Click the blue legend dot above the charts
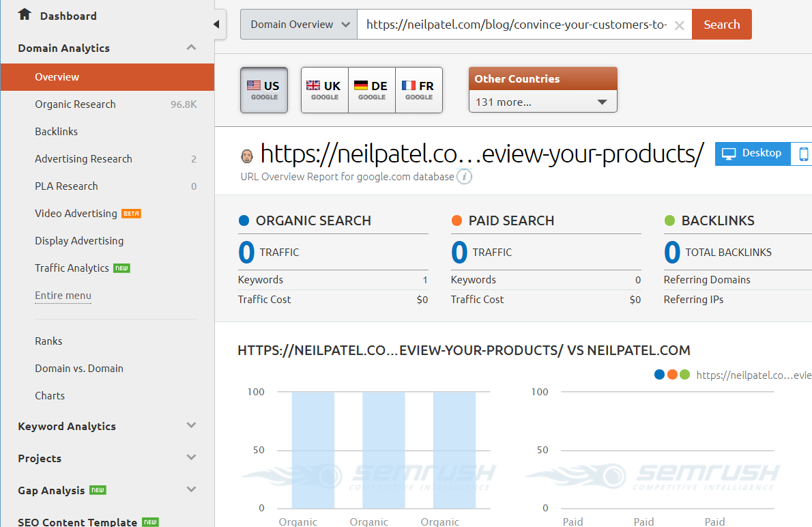The image size is (812, 527). click(659, 375)
